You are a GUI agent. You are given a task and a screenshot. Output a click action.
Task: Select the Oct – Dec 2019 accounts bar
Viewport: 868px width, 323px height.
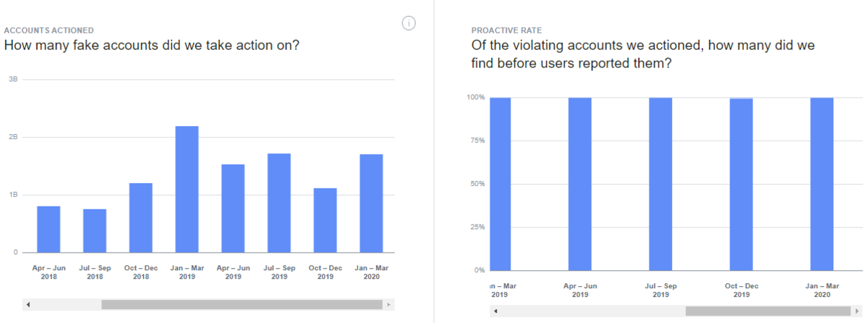325,220
